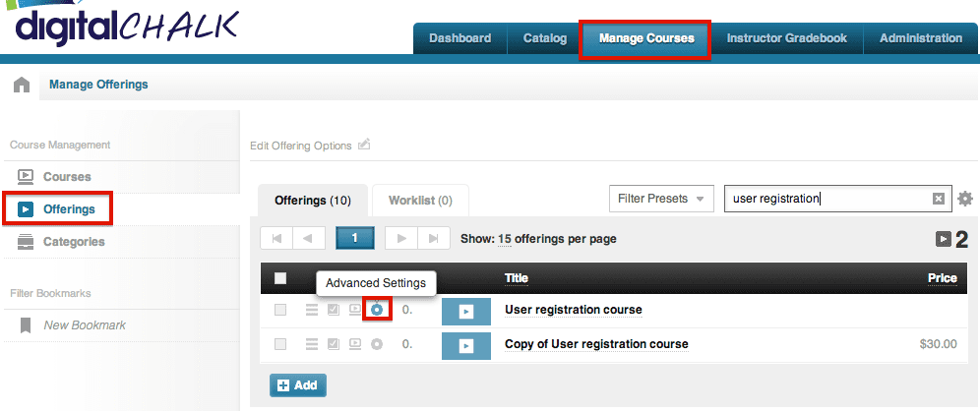Open thumbnail of User registration course
The height and width of the screenshot is (411, 980).
point(466,312)
